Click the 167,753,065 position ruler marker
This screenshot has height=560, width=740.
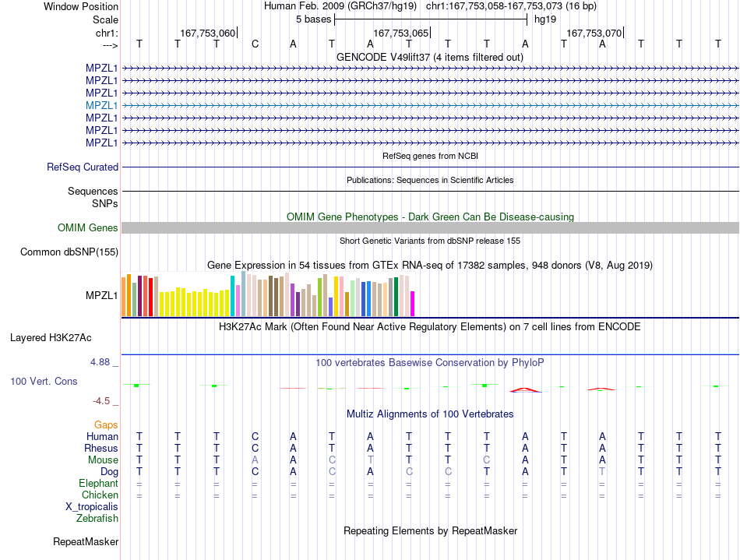pyautogui.click(x=401, y=33)
